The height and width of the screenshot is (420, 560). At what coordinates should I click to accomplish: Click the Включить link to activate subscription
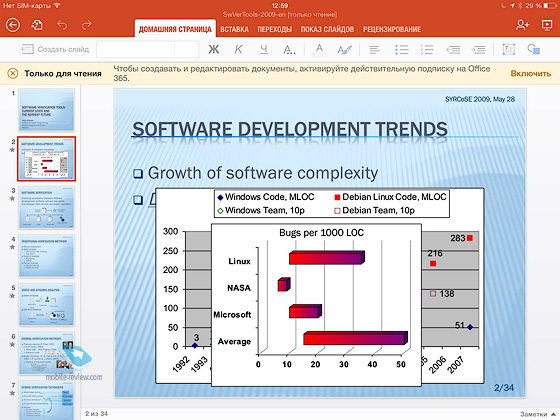(x=531, y=74)
